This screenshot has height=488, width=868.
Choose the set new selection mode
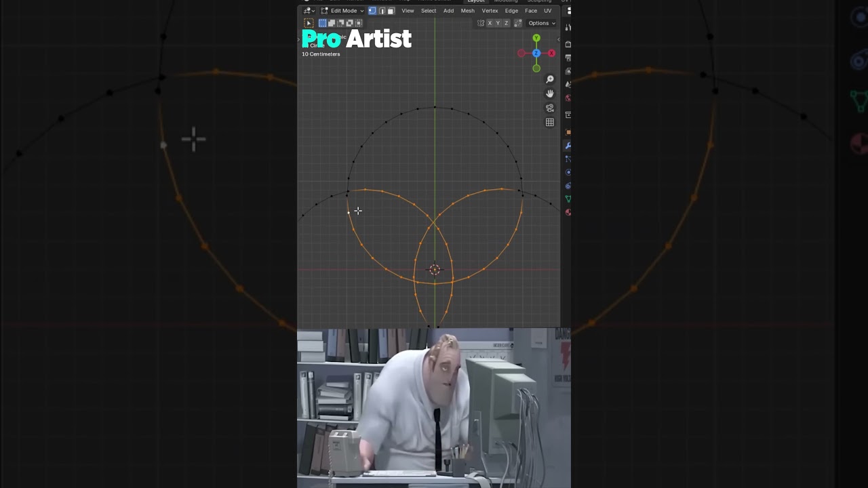click(323, 23)
